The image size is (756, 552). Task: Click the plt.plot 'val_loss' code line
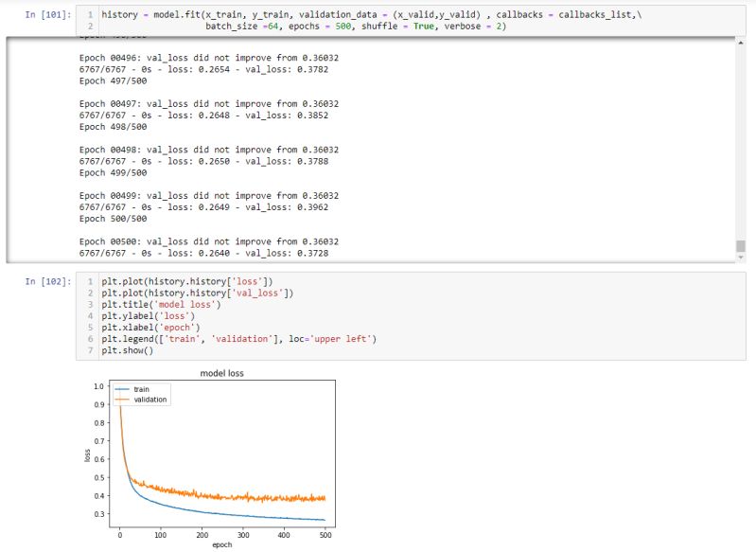[197, 293]
